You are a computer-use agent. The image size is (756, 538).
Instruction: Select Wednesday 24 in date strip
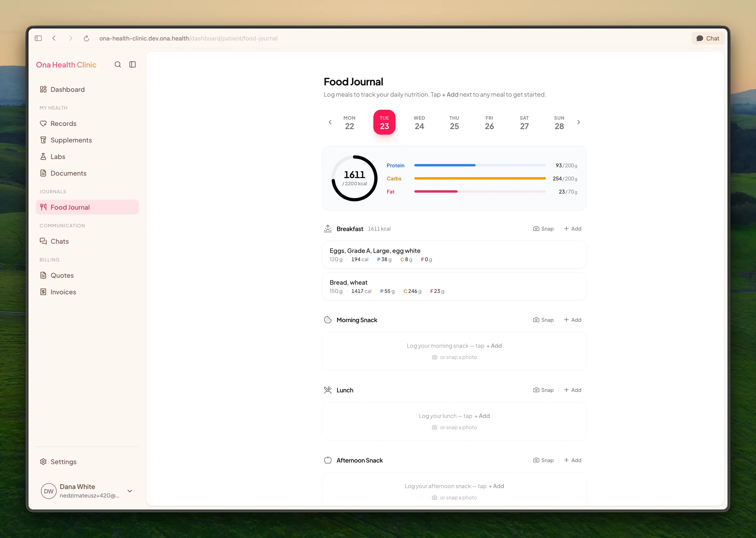click(x=419, y=123)
